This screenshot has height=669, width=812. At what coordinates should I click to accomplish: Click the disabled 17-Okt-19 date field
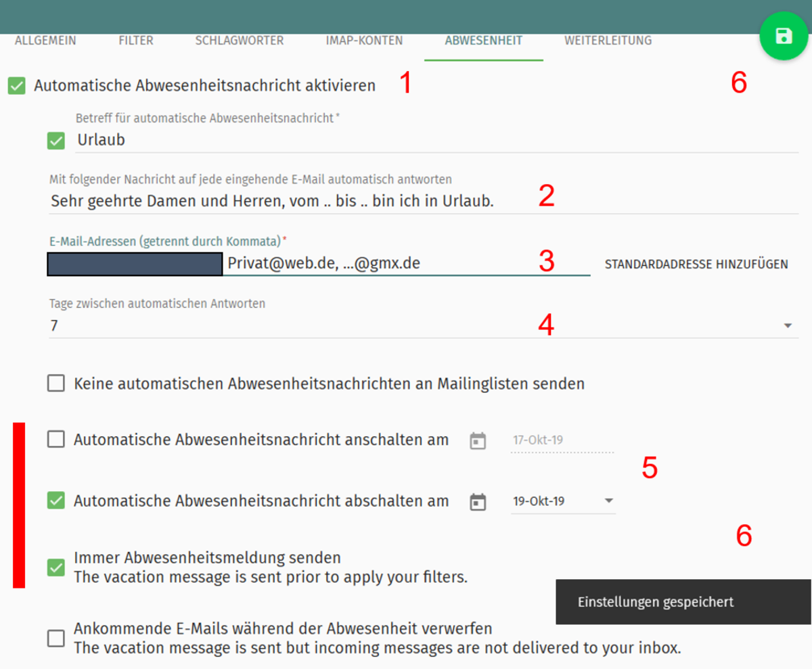pos(561,440)
